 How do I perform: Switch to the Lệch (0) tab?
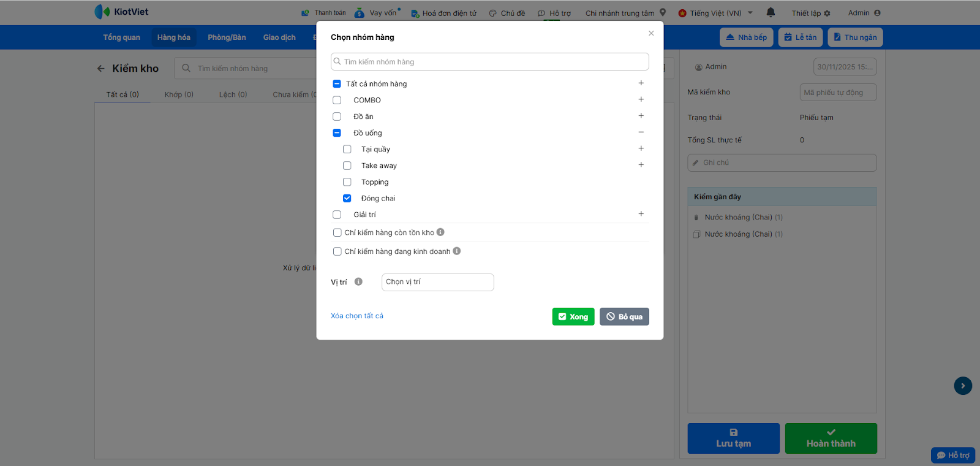click(x=233, y=94)
